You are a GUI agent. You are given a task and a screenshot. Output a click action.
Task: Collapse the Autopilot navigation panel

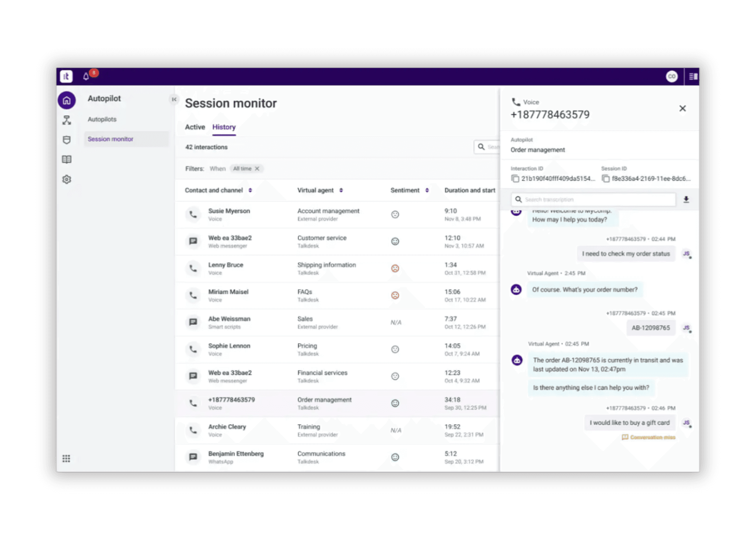174,99
